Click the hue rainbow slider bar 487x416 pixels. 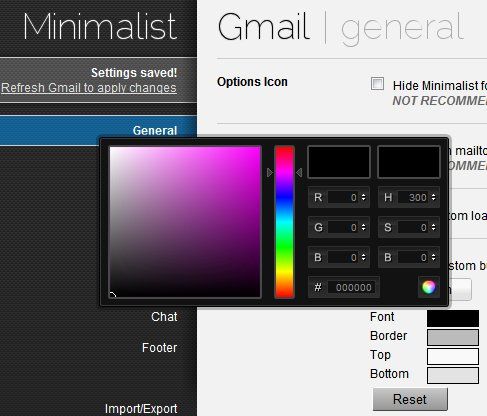click(x=284, y=222)
